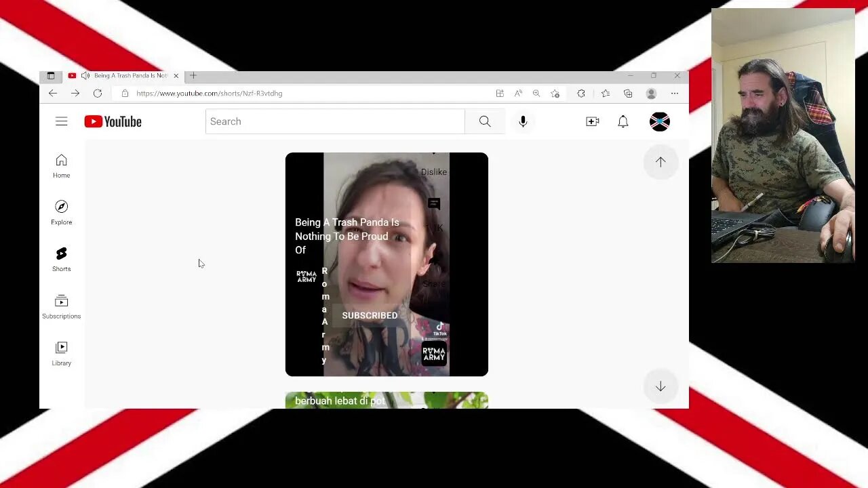Screen dimensions: 868x488
Task: Open the browser Settings and more menu
Action: point(675,94)
